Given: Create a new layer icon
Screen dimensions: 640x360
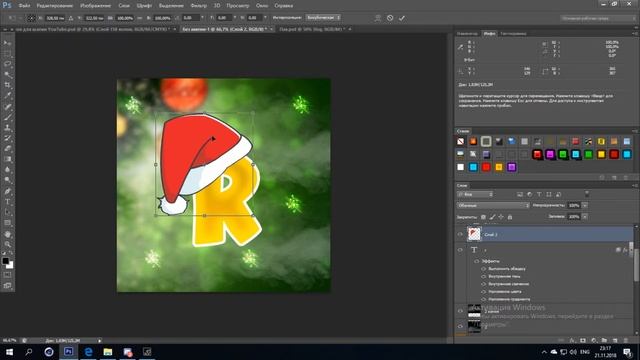Looking at the screenshot, I should [615, 340].
